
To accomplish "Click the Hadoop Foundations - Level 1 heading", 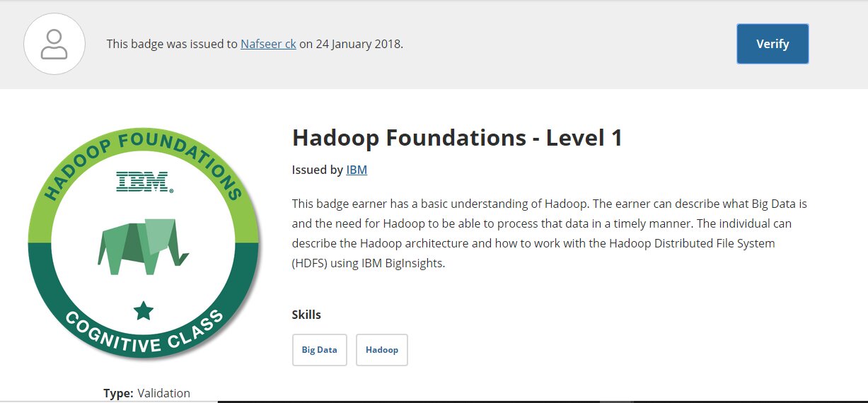I will 457,138.
